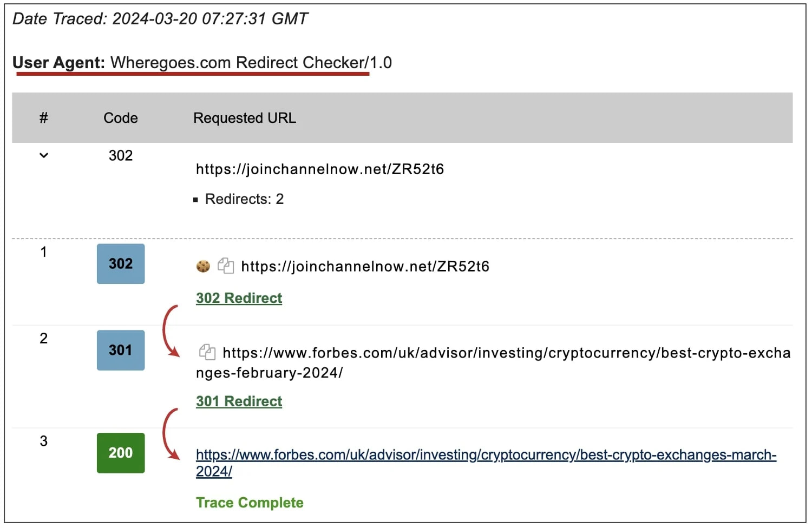
Task: Click the User Agent label text
Action: click(58, 63)
